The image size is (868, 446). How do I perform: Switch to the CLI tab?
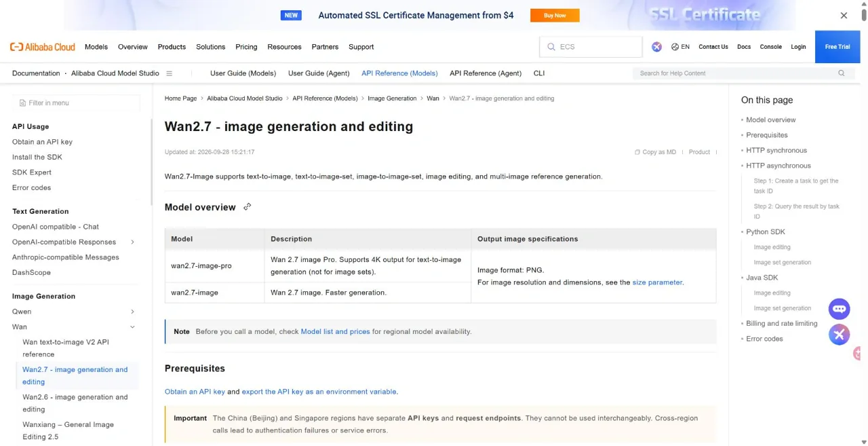coord(539,73)
